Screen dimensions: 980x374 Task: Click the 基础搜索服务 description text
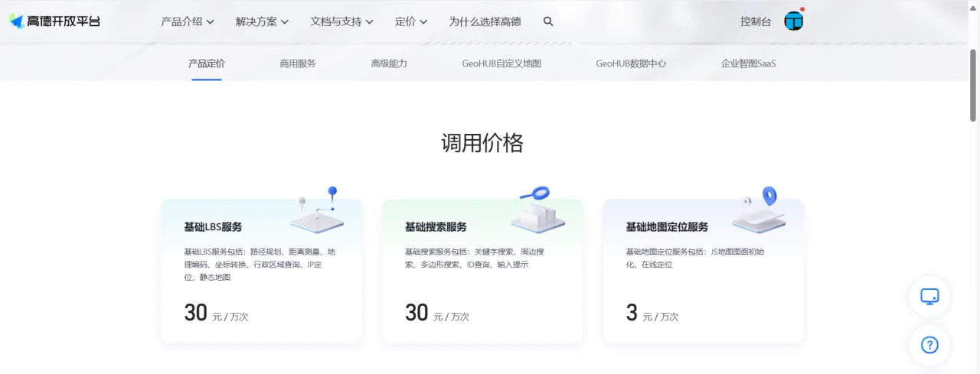pyautogui.click(x=476, y=259)
